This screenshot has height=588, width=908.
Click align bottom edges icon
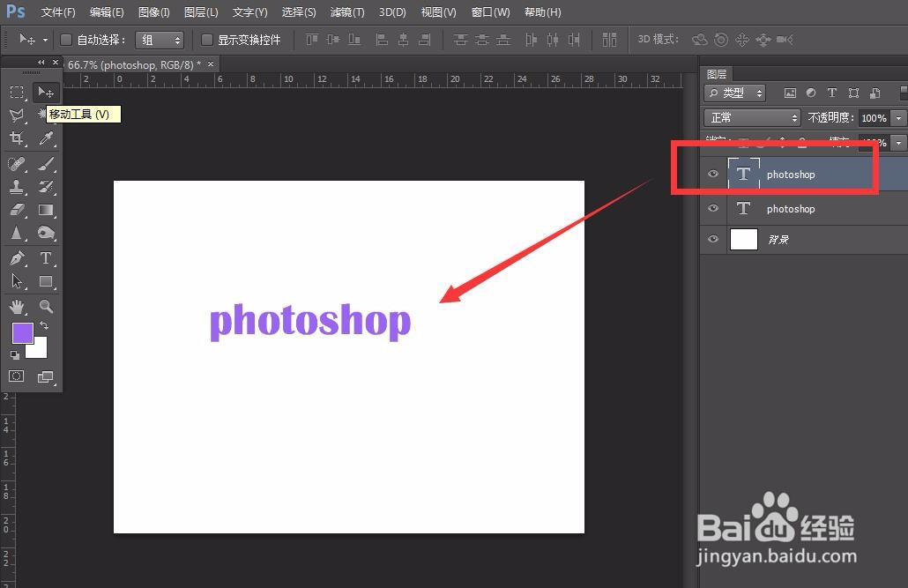[x=354, y=40]
